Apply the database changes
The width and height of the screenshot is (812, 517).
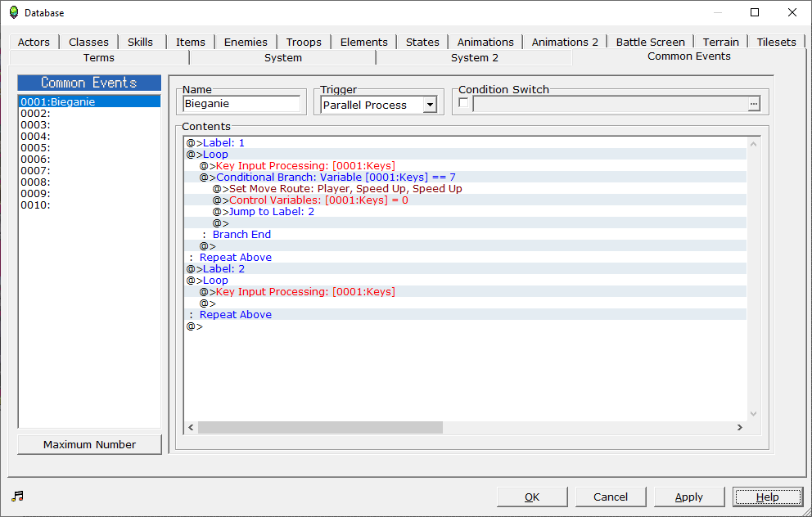pos(688,497)
